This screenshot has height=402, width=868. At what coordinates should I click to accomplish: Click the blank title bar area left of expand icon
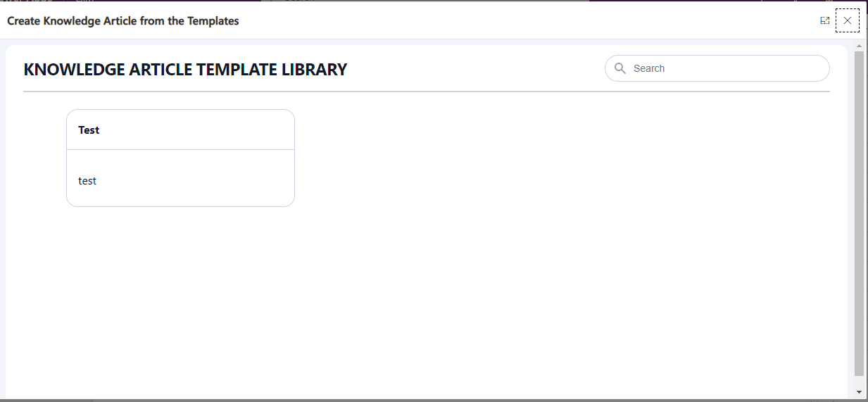point(528,20)
